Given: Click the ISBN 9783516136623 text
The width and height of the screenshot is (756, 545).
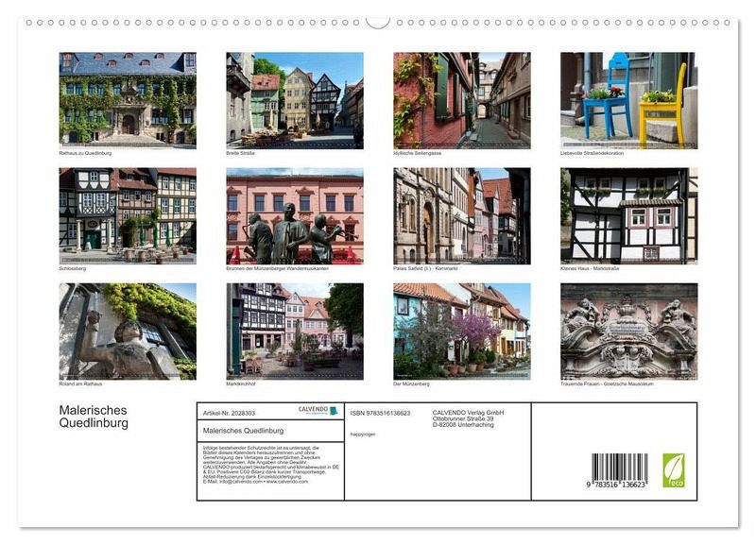Looking at the screenshot, I should [x=380, y=413].
